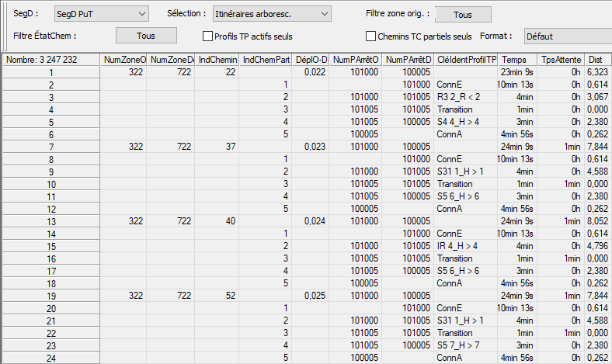Click the TpsAttente column header
The image size is (612, 364).
[x=560, y=60]
